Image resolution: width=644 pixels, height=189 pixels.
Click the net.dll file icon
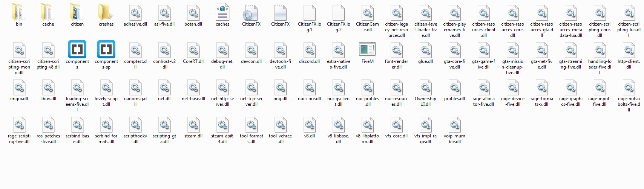[164, 87]
